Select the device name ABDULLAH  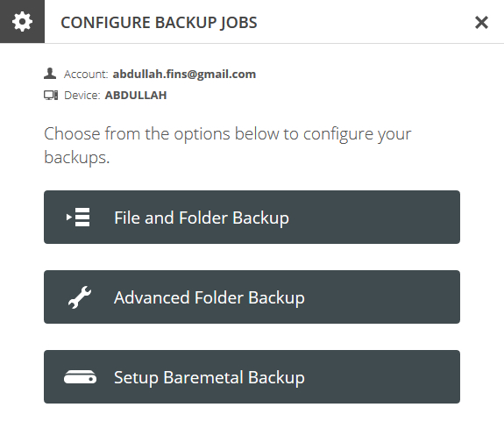[136, 96]
